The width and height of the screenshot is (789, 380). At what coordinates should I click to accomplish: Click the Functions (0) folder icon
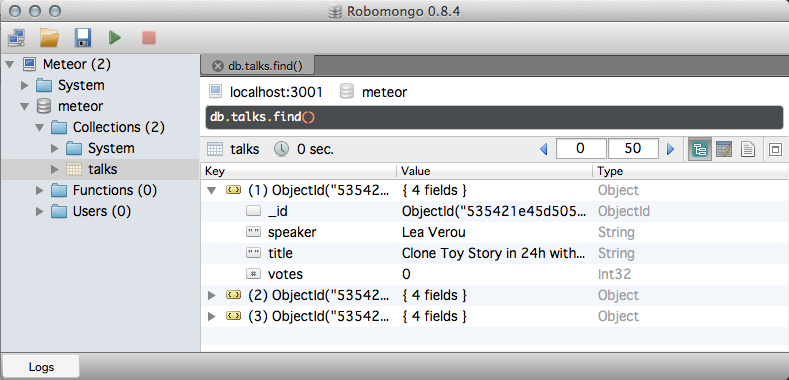(59, 191)
